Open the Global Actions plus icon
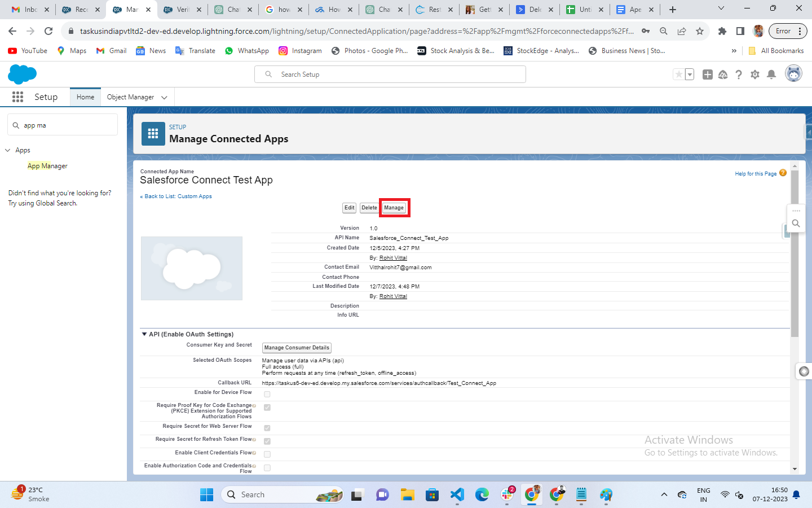This screenshot has width=812, height=508. click(708, 75)
